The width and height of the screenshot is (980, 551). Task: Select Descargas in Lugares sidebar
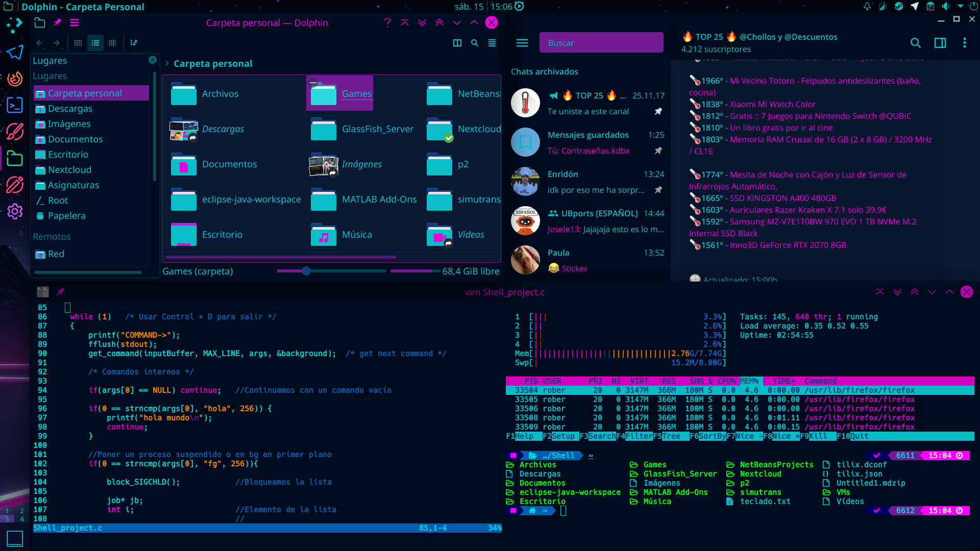[x=70, y=109]
